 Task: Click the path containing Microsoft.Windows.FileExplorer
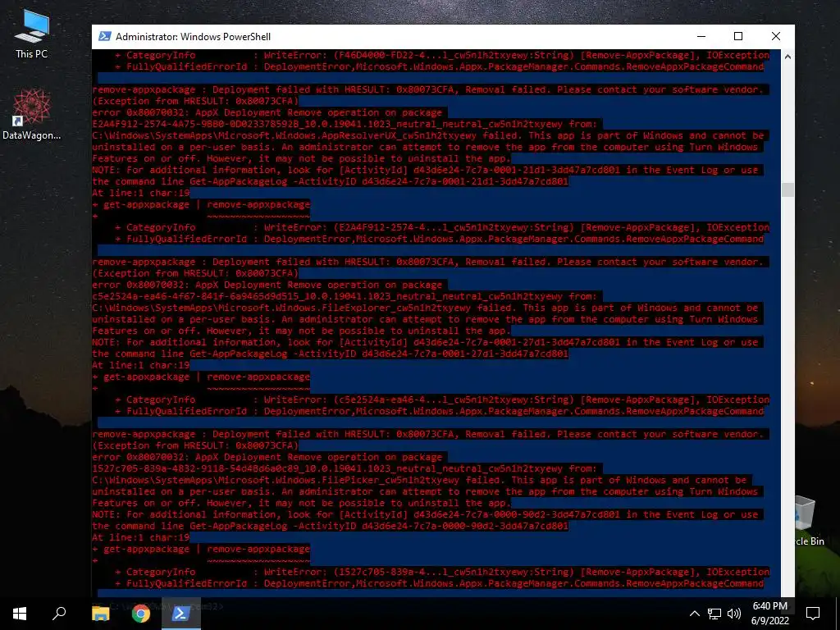[x=281, y=308]
